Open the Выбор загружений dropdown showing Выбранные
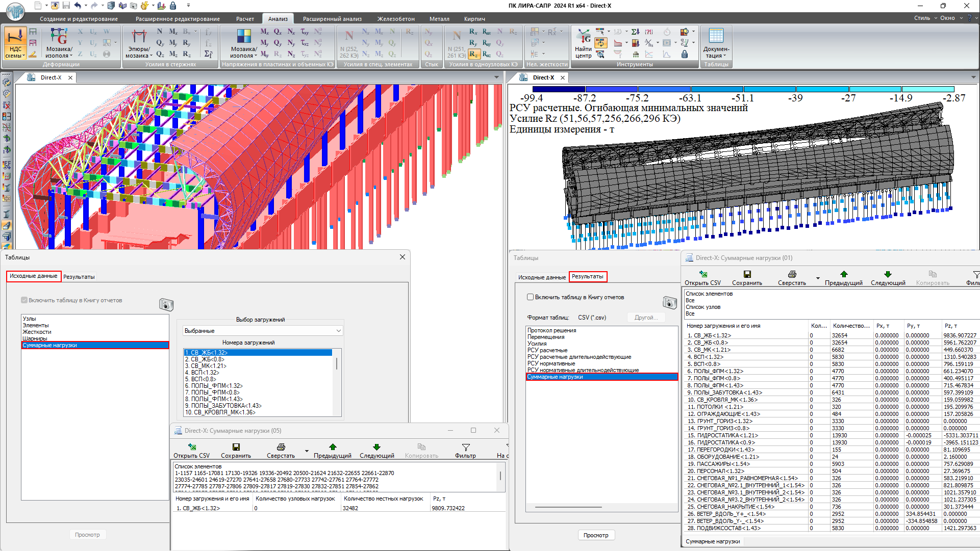The image size is (980, 551). [x=262, y=331]
